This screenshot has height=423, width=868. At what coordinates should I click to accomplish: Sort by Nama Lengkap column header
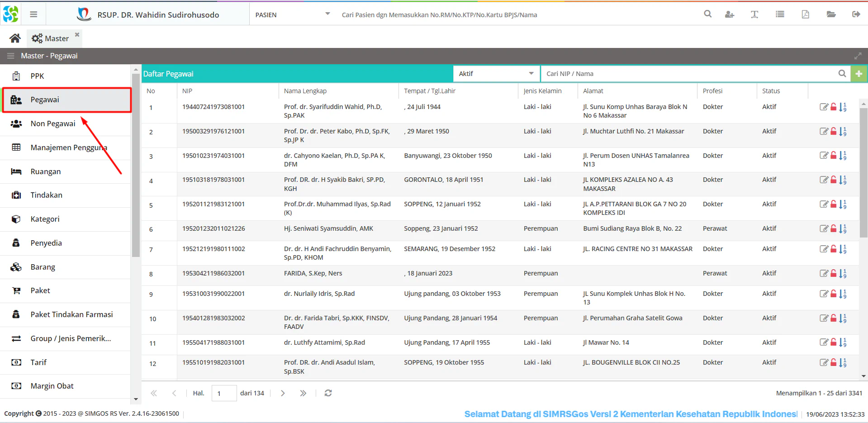[x=339, y=91]
